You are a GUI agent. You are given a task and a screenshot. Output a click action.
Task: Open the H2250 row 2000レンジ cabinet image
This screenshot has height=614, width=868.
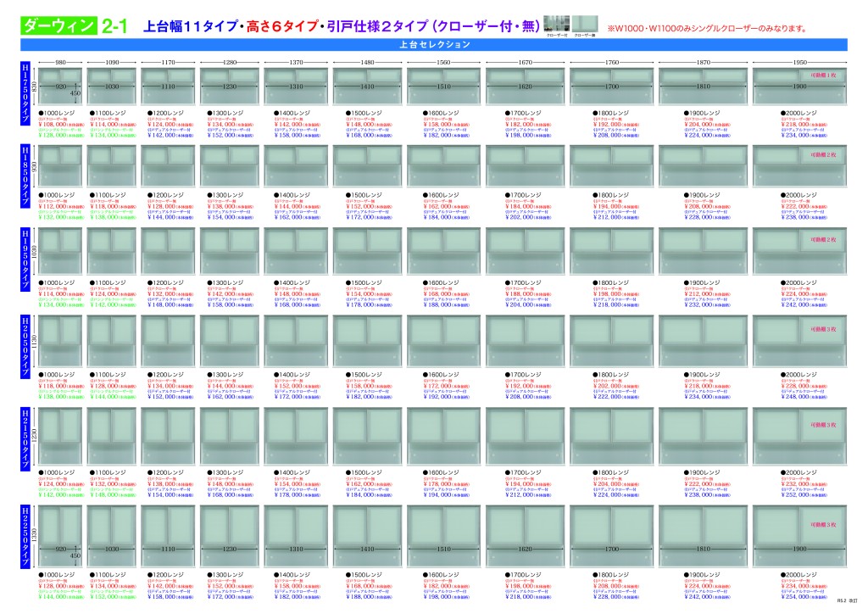(799, 536)
